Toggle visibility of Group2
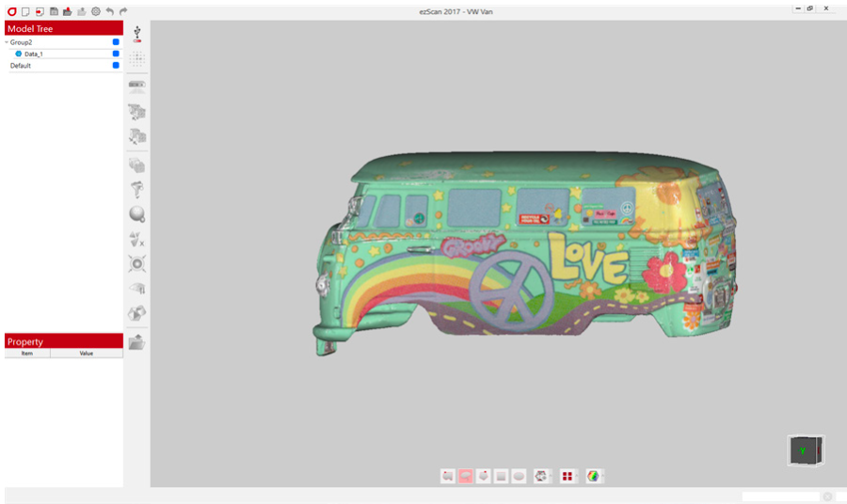 coord(116,42)
